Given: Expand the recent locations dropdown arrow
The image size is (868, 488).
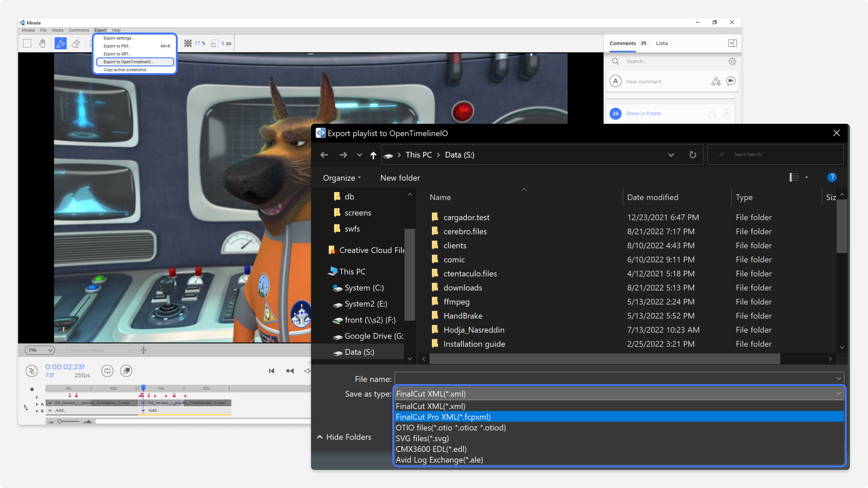Looking at the screenshot, I should pos(359,155).
